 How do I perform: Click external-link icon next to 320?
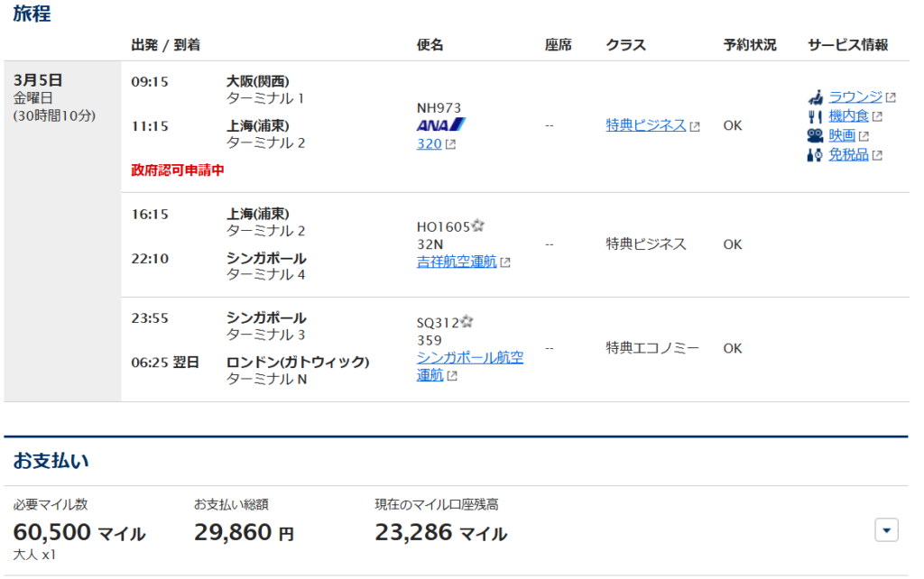(451, 144)
